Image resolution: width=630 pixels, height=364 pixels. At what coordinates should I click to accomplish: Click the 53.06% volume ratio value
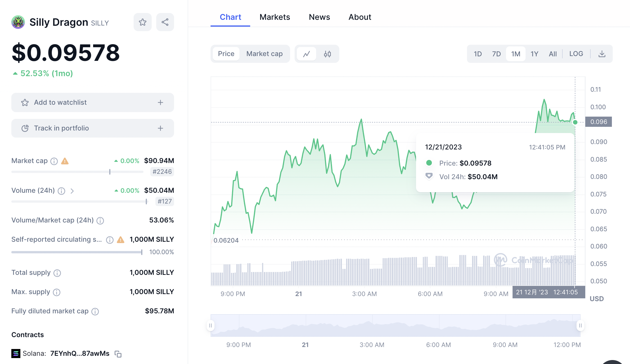click(161, 220)
